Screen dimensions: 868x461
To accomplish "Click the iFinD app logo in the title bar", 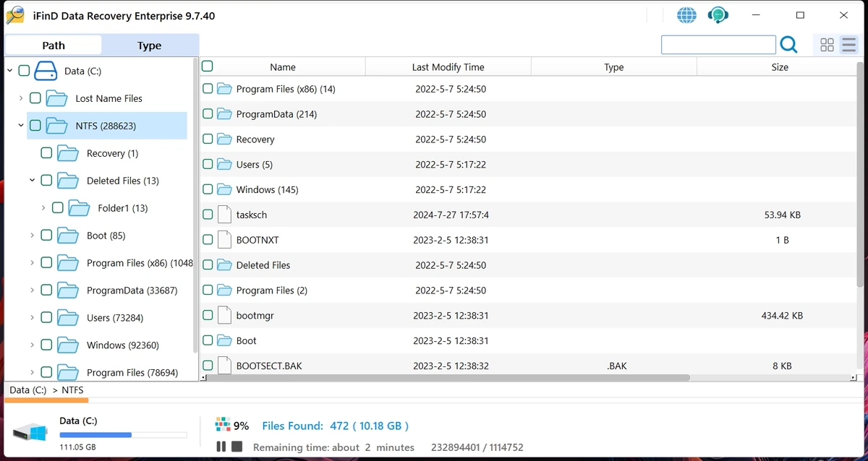I will 14,15.
